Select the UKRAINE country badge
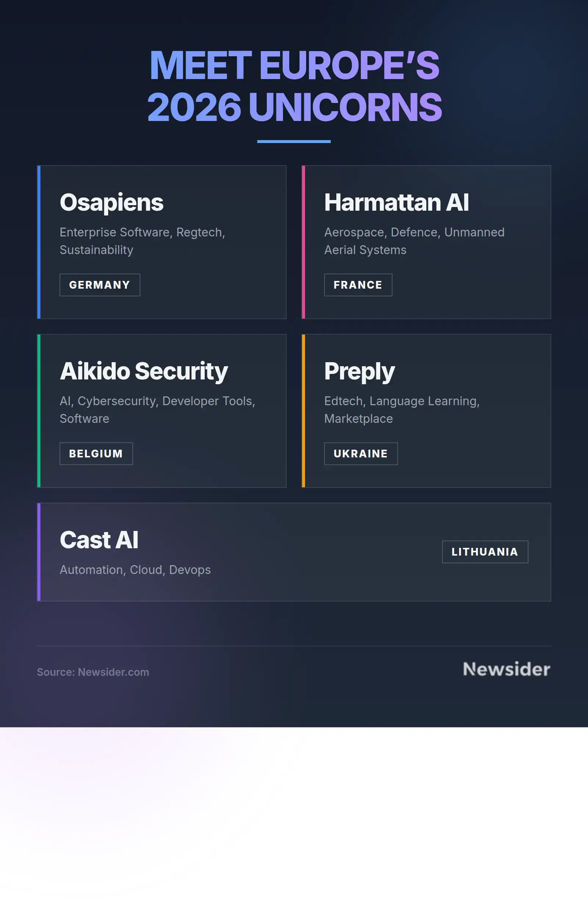 click(360, 454)
